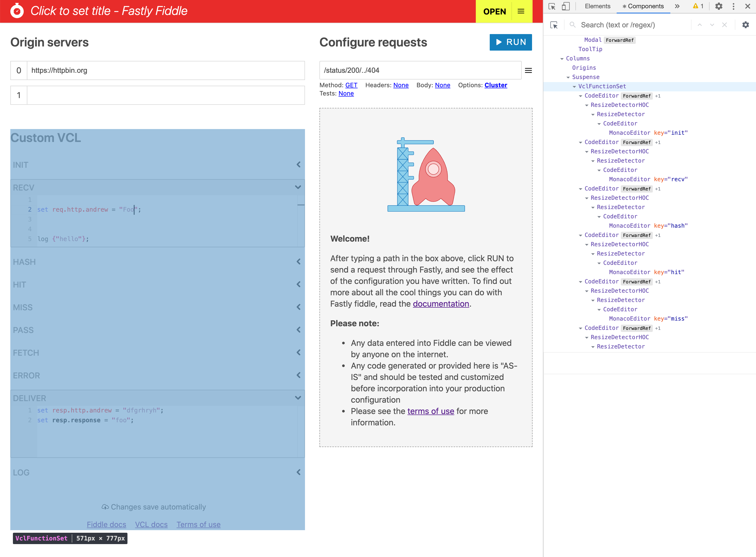Viewport: 756px width, 557px height.
Task: Expand the HASH section chevron
Action: pyautogui.click(x=298, y=262)
